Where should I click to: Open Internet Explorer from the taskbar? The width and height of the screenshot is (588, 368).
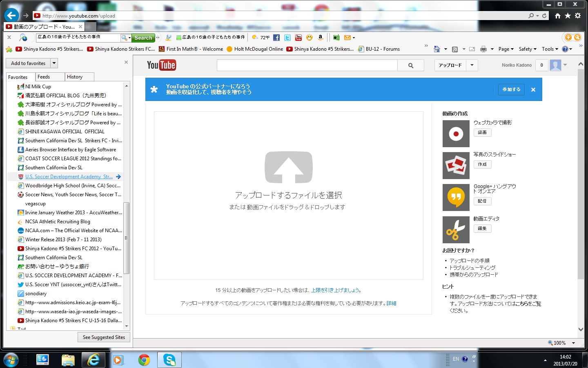tap(94, 360)
